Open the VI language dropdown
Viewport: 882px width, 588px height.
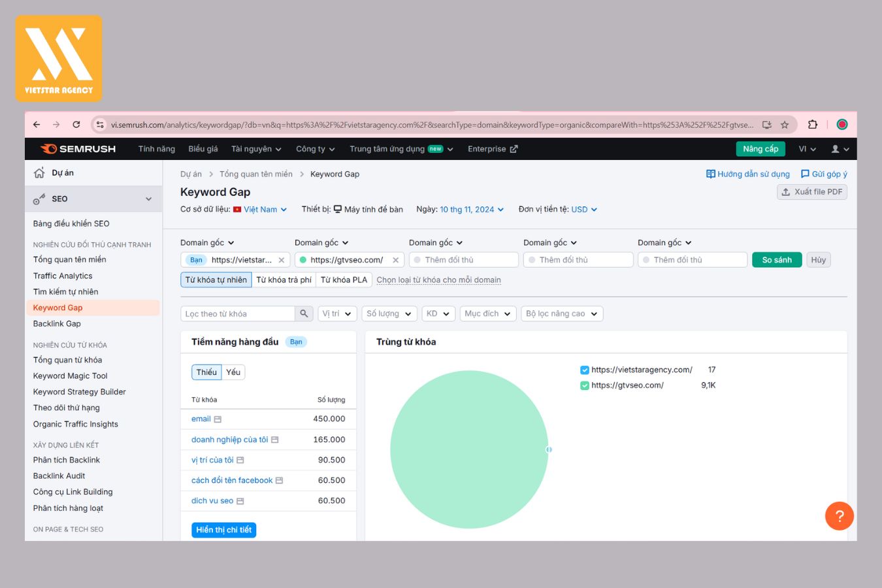(807, 149)
